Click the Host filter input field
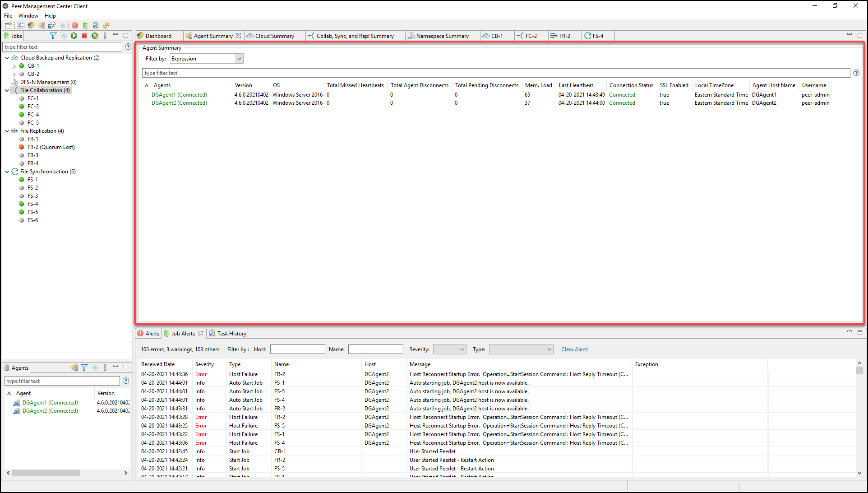Screen dimensions: 868x493 point(297,349)
